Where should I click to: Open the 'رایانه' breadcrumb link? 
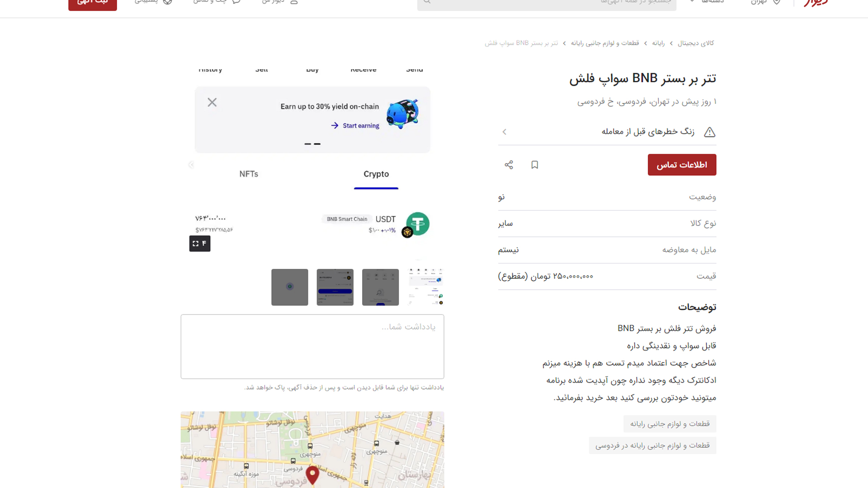click(x=658, y=43)
